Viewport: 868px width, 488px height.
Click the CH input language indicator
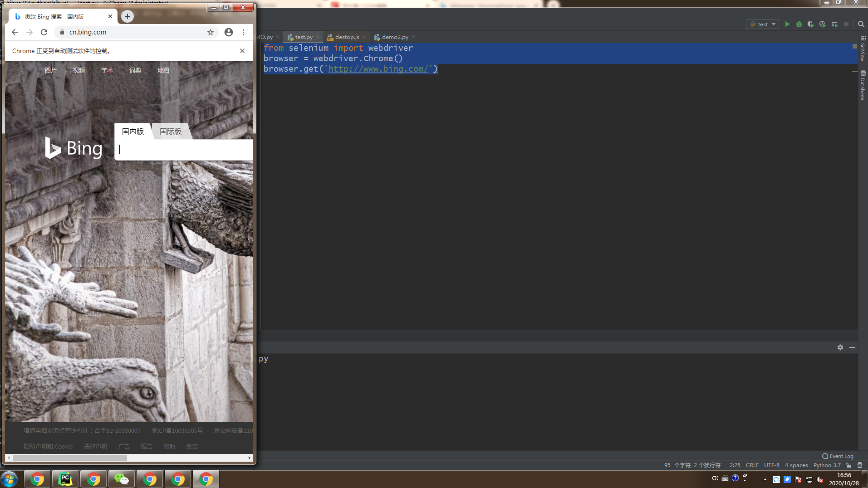coord(715,478)
